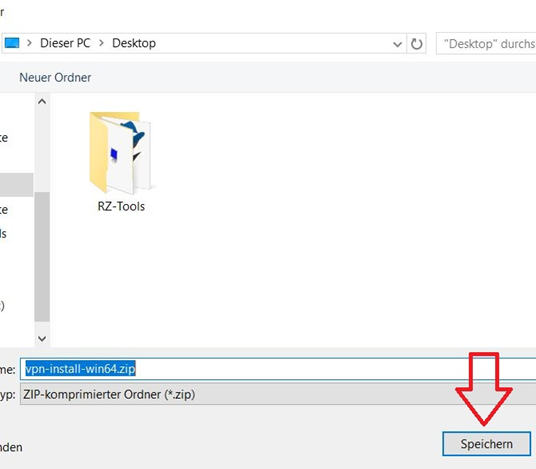The width and height of the screenshot is (536, 469).
Task: Click the Desktop search field
Action: tap(486, 44)
